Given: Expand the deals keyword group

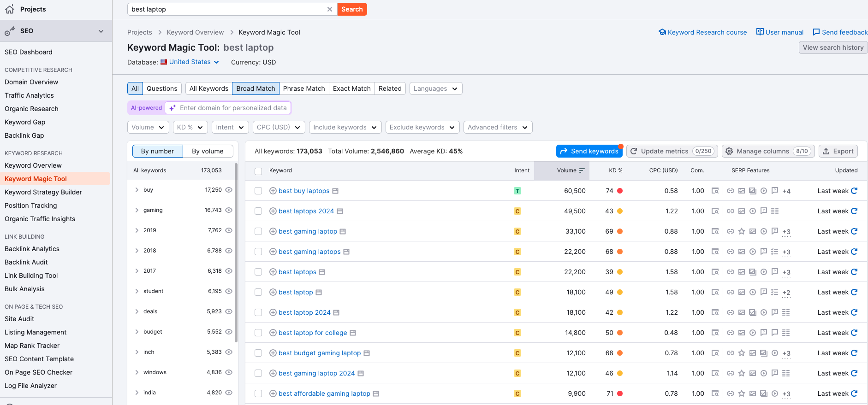Looking at the screenshot, I should coord(137,311).
